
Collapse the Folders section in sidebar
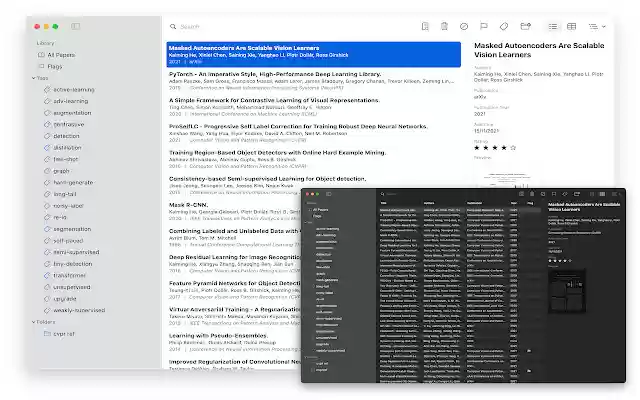click(x=33, y=322)
